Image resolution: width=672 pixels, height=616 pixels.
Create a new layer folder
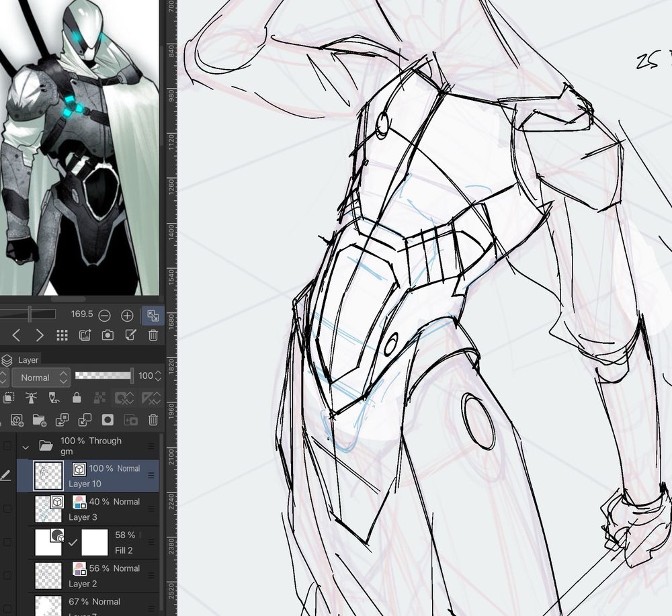(40, 420)
